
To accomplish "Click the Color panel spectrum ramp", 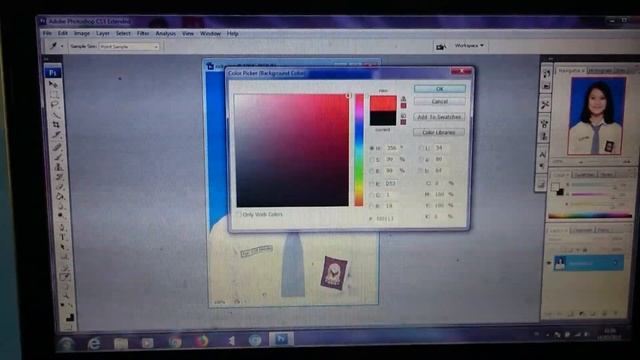I will click(590, 215).
